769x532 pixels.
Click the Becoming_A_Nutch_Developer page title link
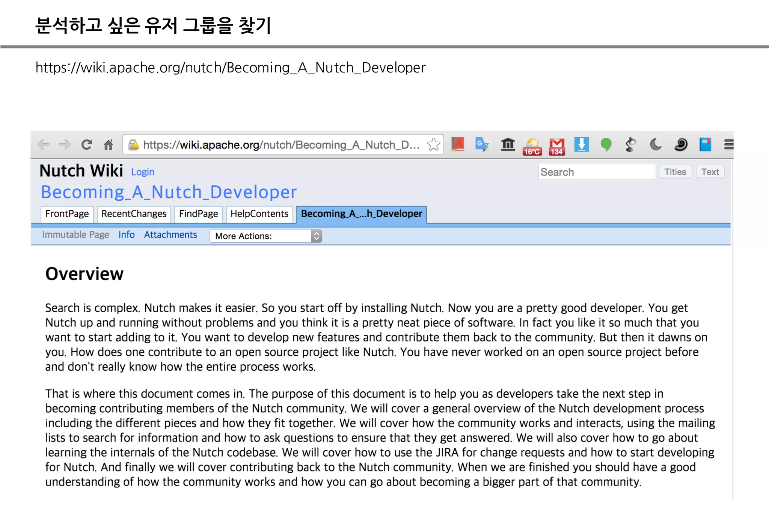(x=169, y=192)
